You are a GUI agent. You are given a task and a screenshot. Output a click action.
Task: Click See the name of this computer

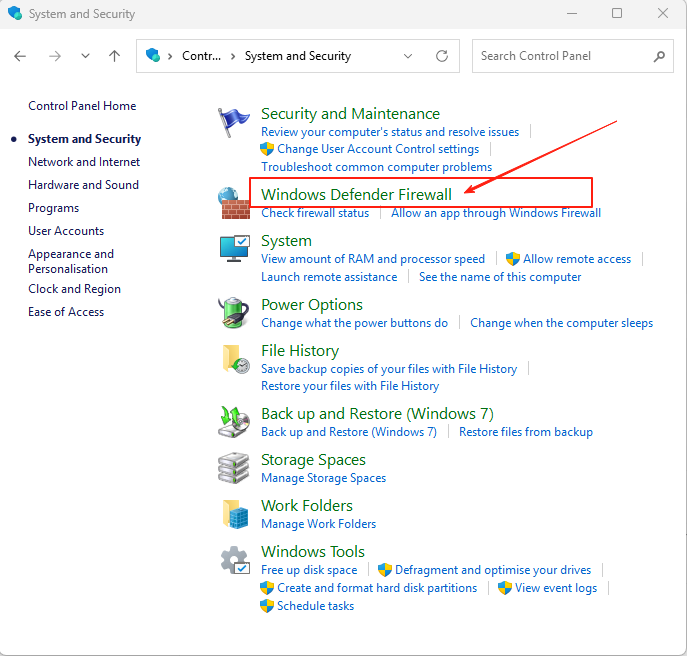[x=500, y=277]
